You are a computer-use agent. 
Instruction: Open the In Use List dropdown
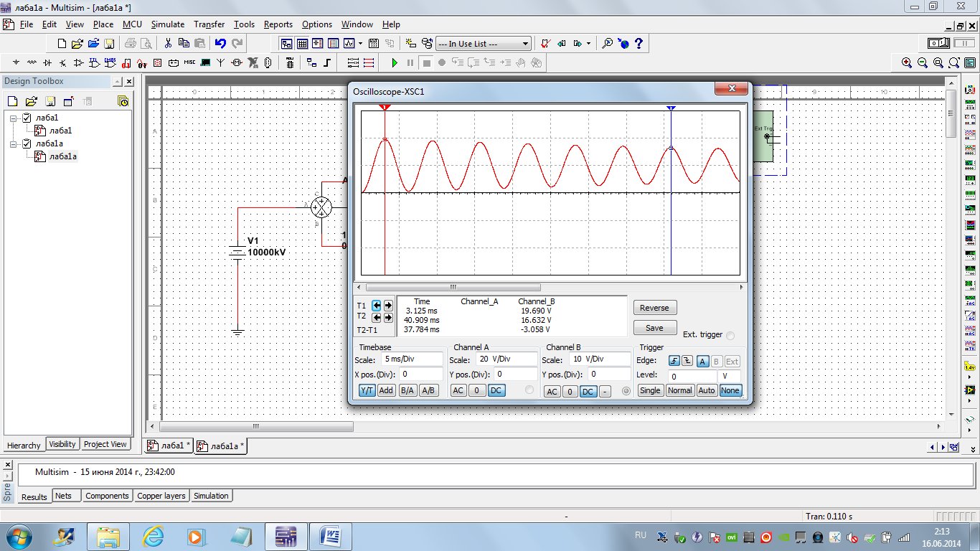[525, 44]
